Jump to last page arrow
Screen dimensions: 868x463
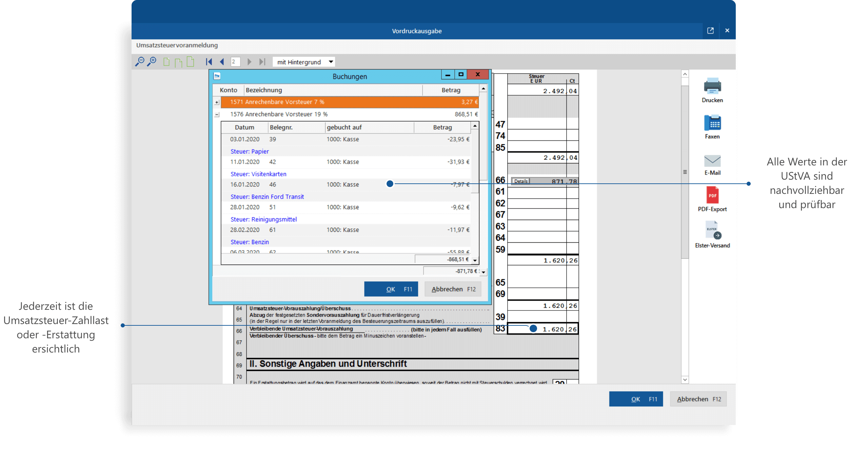click(x=262, y=62)
